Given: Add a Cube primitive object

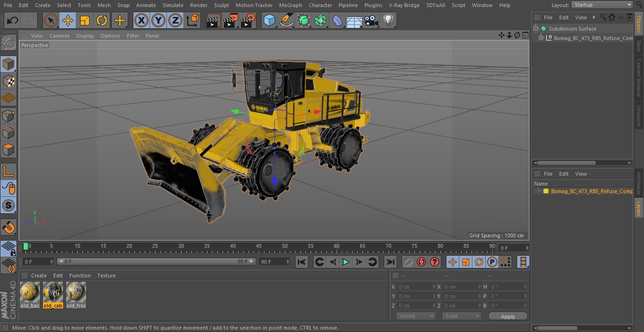Looking at the screenshot, I should (269, 20).
